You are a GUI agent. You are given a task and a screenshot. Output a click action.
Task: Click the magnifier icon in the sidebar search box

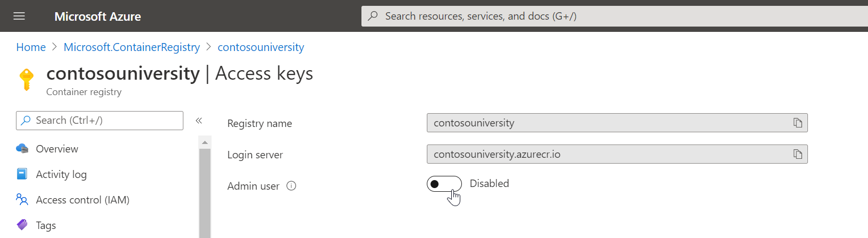pyautogui.click(x=26, y=121)
